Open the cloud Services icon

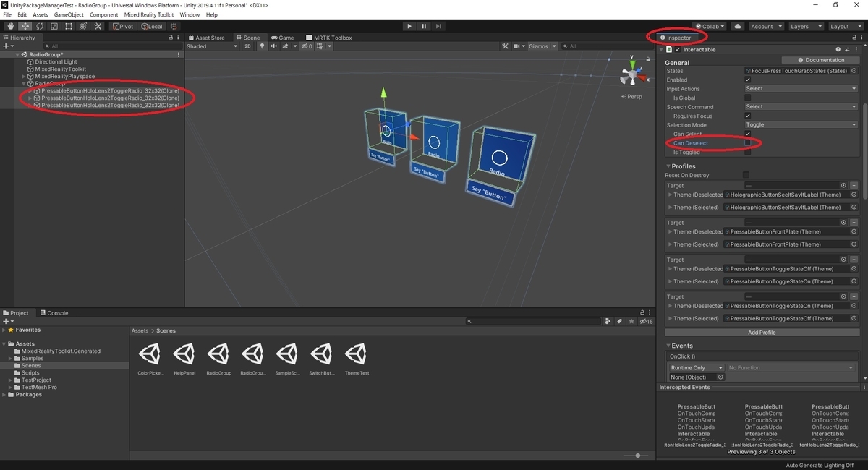click(x=737, y=27)
